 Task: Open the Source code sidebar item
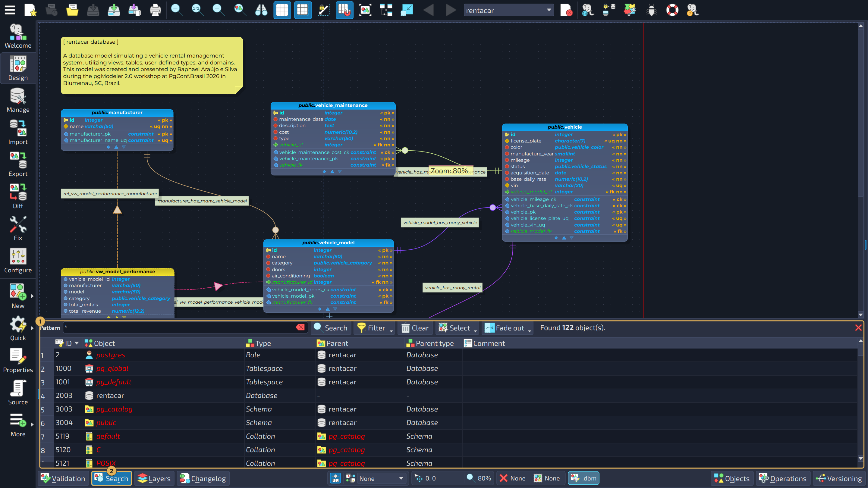tap(18, 392)
